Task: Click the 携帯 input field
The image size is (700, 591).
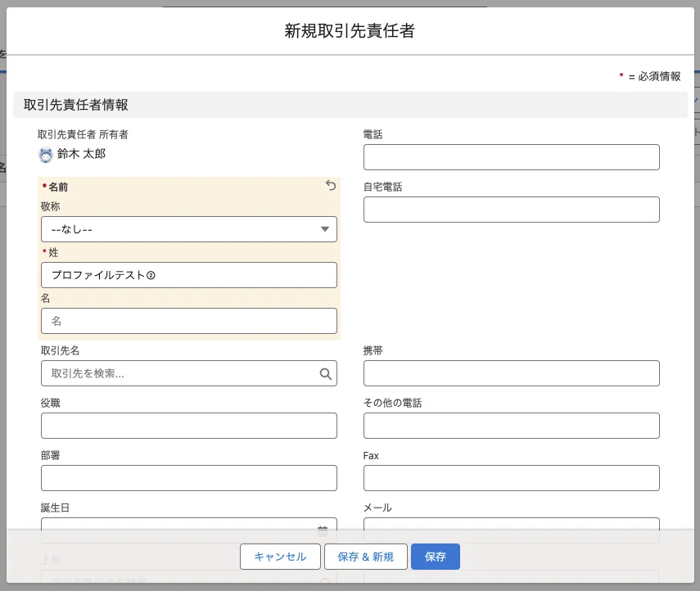Action: pyautogui.click(x=511, y=373)
